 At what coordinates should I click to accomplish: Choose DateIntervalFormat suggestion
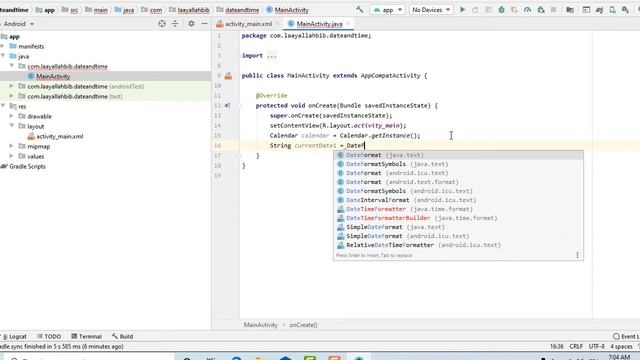[x=458, y=200]
